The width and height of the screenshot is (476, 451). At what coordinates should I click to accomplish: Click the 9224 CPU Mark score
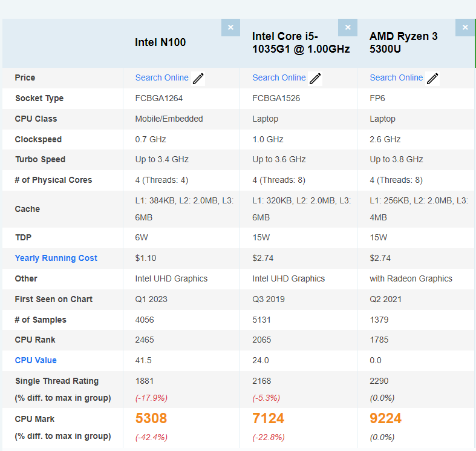[x=385, y=418]
